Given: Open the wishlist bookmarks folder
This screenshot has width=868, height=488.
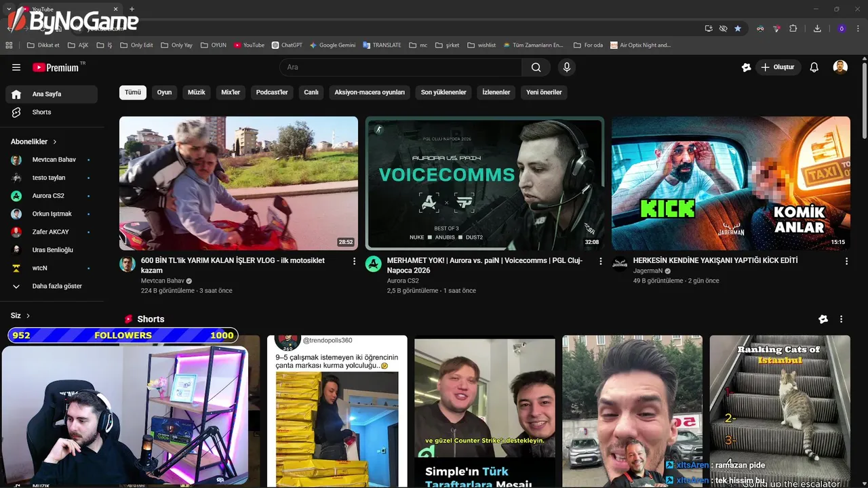Looking at the screenshot, I should (x=481, y=45).
